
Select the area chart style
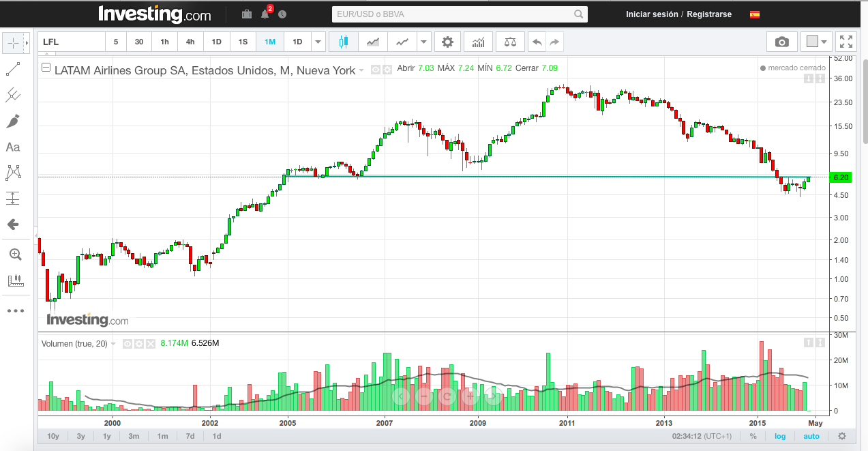[x=372, y=42]
